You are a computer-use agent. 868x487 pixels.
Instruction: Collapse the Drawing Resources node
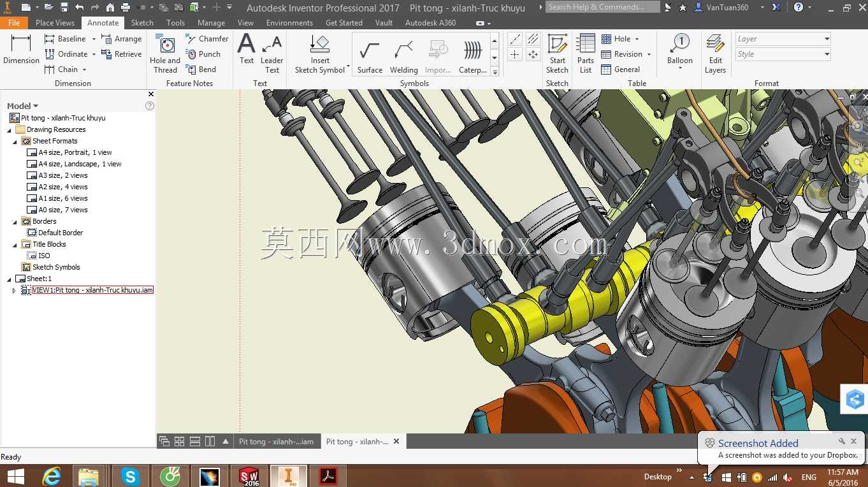[x=9, y=130]
